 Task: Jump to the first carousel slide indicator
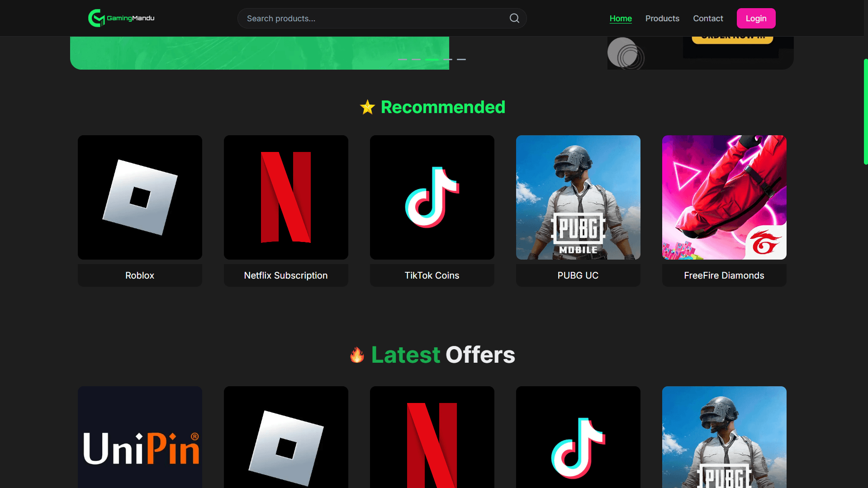[x=402, y=59]
